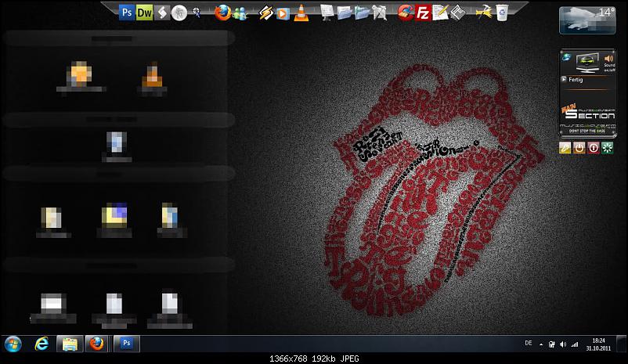Toggle Sound on/off in the radio gadget
Screen dimensions: 628x364
pos(609,63)
